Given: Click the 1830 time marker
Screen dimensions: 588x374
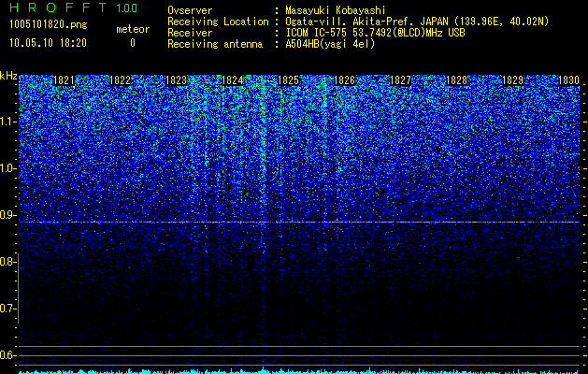Looking at the screenshot, I should coord(569,80).
